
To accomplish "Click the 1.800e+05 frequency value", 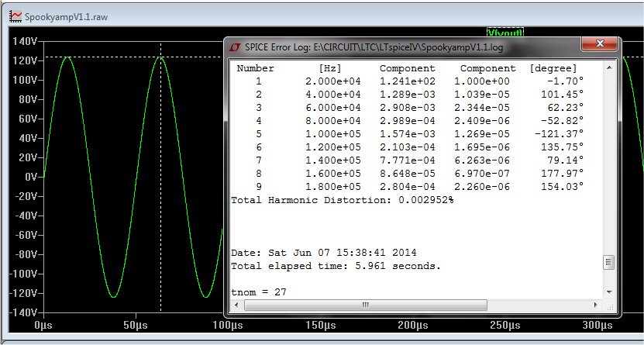I will click(x=333, y=187).
